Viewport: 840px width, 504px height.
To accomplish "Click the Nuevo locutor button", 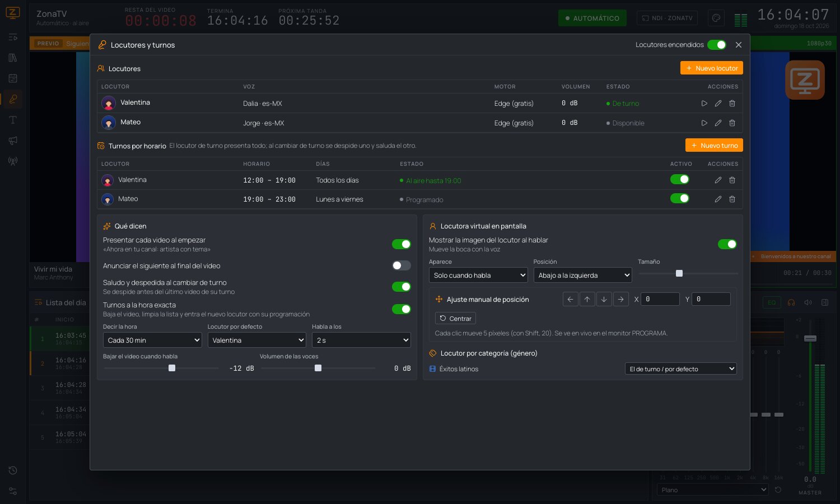I will [x=712, y=68].
